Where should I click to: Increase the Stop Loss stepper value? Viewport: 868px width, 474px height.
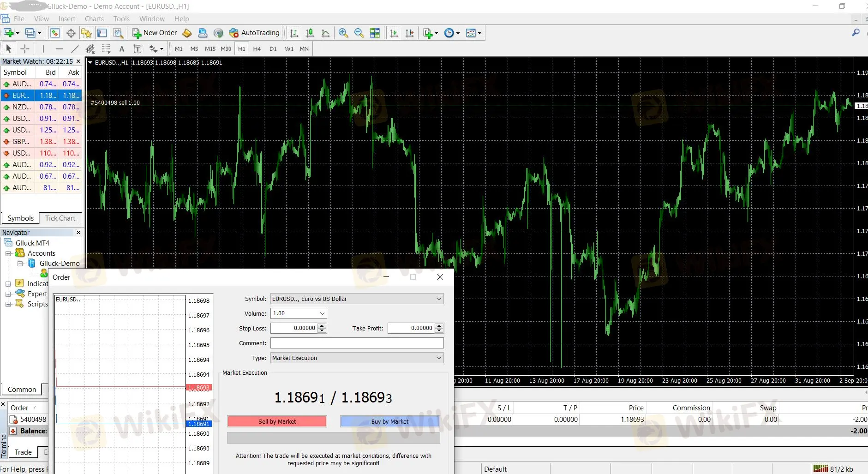(322, 326)
